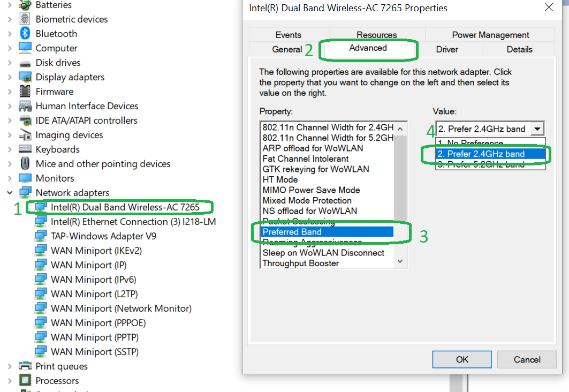The width and height of the screenshot is (569, 392).
Task: Expand the Monitors node
Action: coord(10,178)
